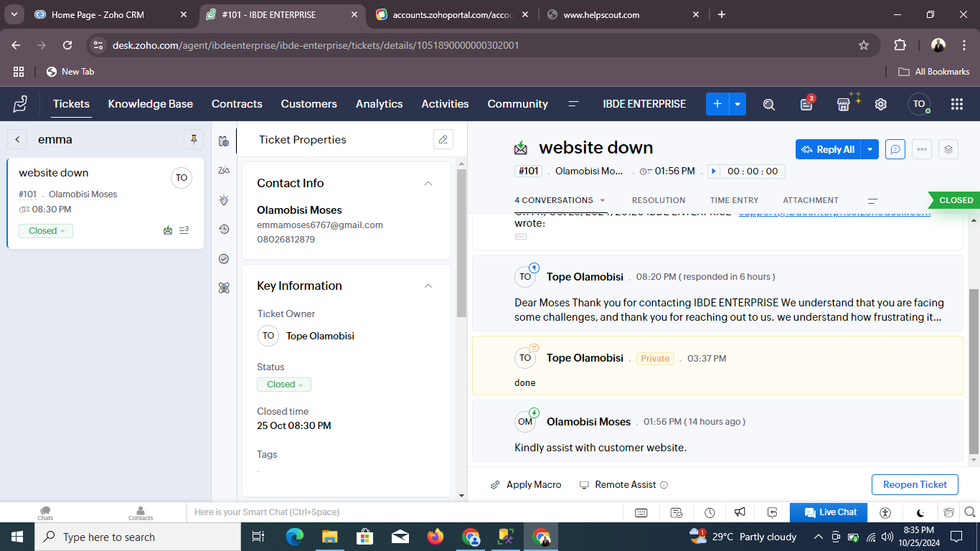Open the Tickets module

click(x=71, y=104)
